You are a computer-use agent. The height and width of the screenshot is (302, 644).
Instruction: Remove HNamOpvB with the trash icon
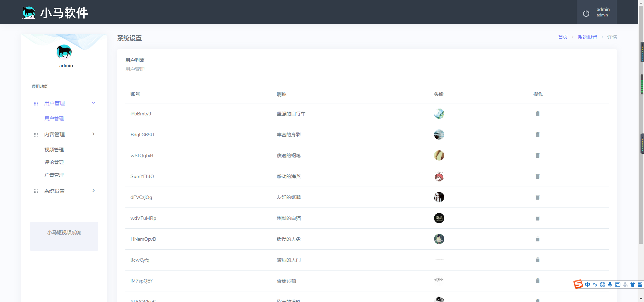click(537, 239)
